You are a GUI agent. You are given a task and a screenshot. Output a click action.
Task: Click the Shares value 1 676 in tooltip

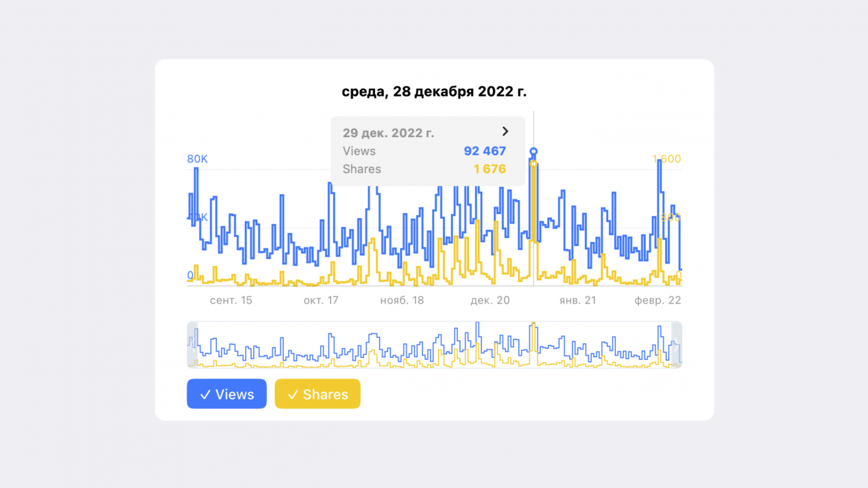[x=490, y=169]
